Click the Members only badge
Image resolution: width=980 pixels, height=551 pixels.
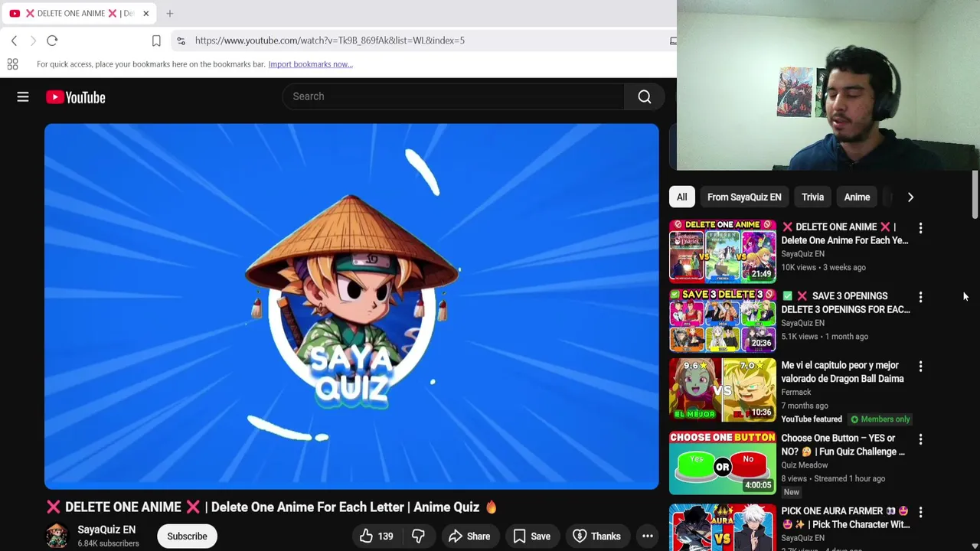(880, 419)
